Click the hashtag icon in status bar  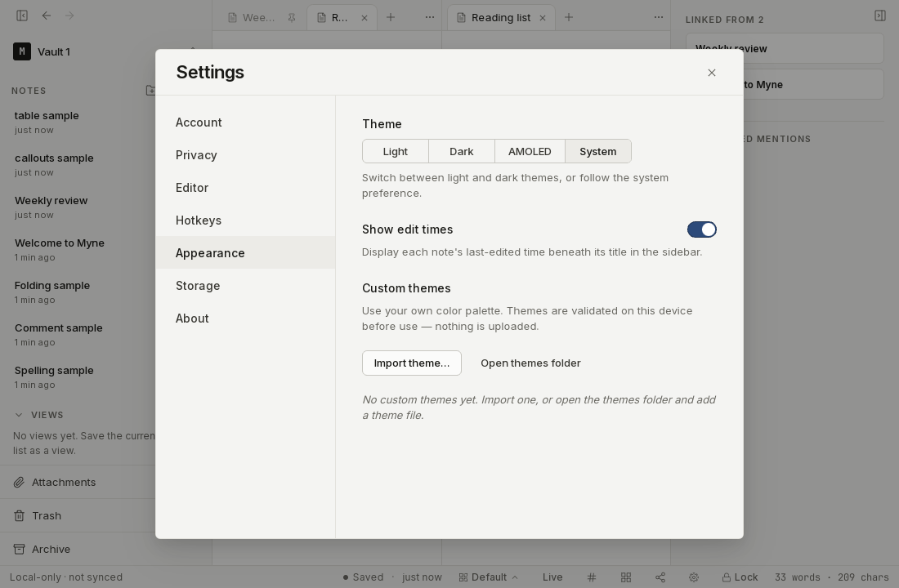pyautogui.click(x=592, y=577)
